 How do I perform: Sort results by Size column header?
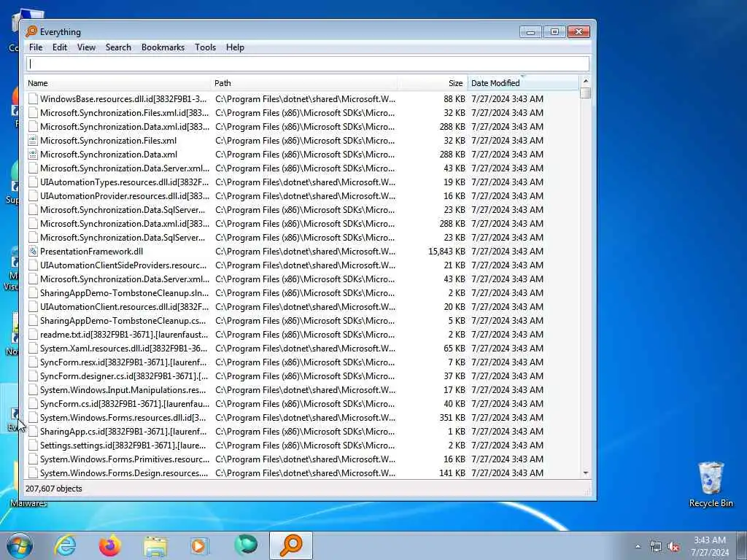pyautogui.click(x=433, y=83)
